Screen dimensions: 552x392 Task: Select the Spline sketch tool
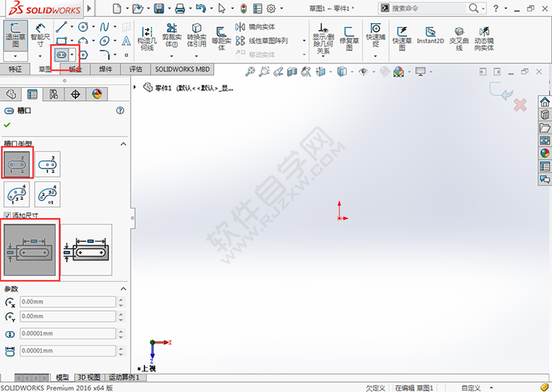[104, 27]
